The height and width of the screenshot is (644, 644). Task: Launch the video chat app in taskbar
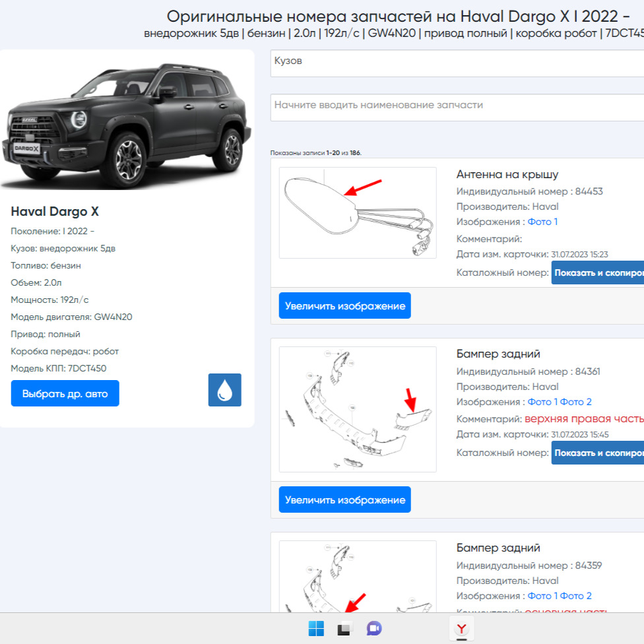click(x=373, y=628)
